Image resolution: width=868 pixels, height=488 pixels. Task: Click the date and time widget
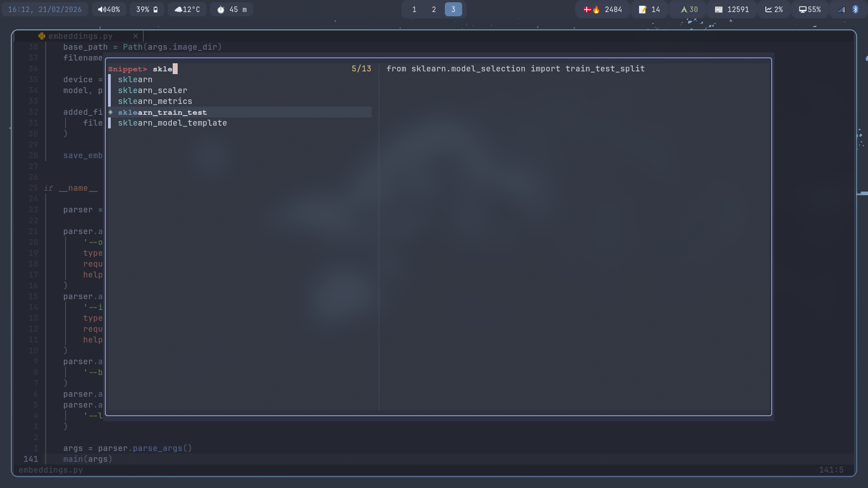click(45, 9)
